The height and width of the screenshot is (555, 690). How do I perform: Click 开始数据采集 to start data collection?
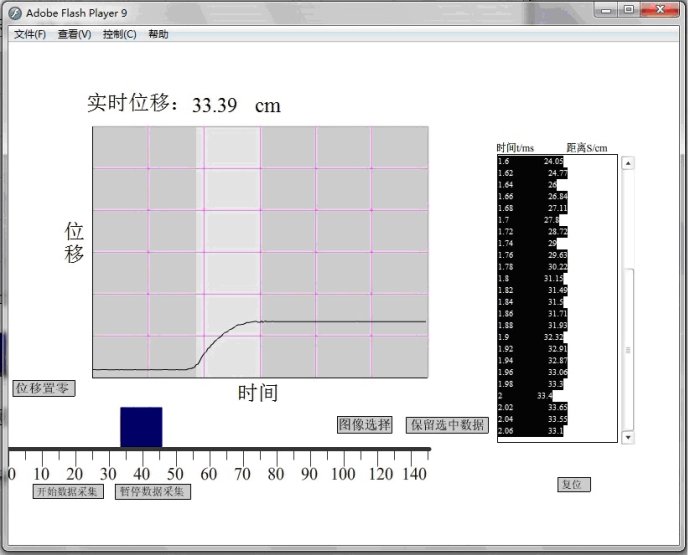click(x=67, y=491)
